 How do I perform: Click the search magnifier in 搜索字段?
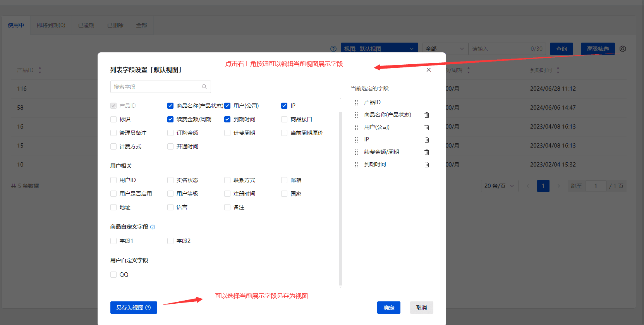(x=204, y=87)
